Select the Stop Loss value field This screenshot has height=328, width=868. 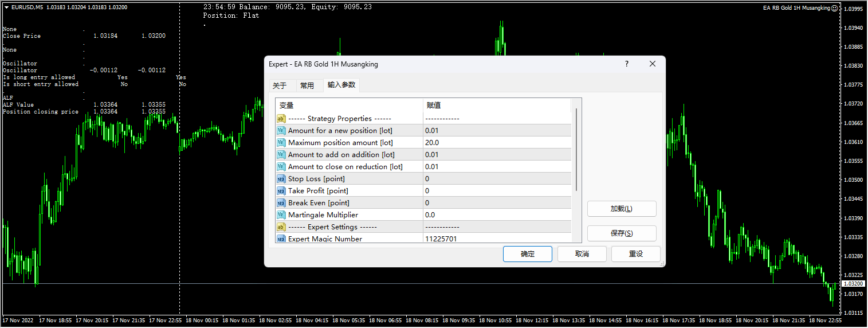pos(497,179)
